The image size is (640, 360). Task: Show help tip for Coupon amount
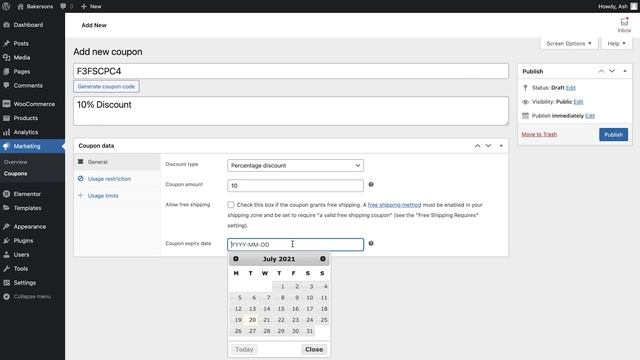[371, 184]
